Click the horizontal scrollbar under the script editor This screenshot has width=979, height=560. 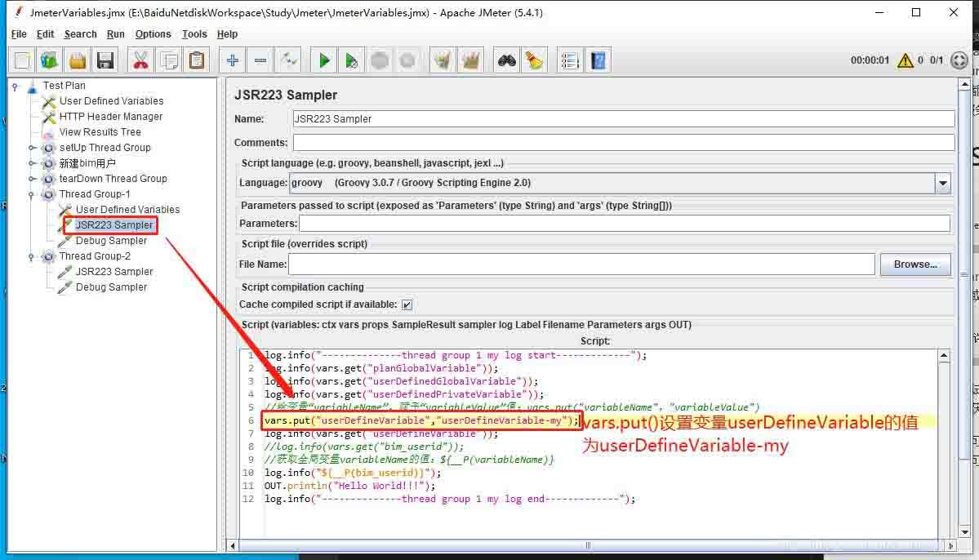click(586, 545)
